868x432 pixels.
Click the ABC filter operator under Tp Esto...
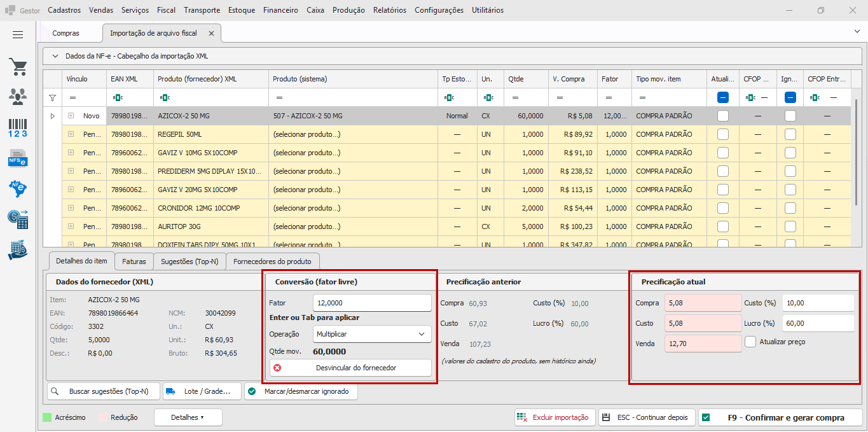pos(449,98)
